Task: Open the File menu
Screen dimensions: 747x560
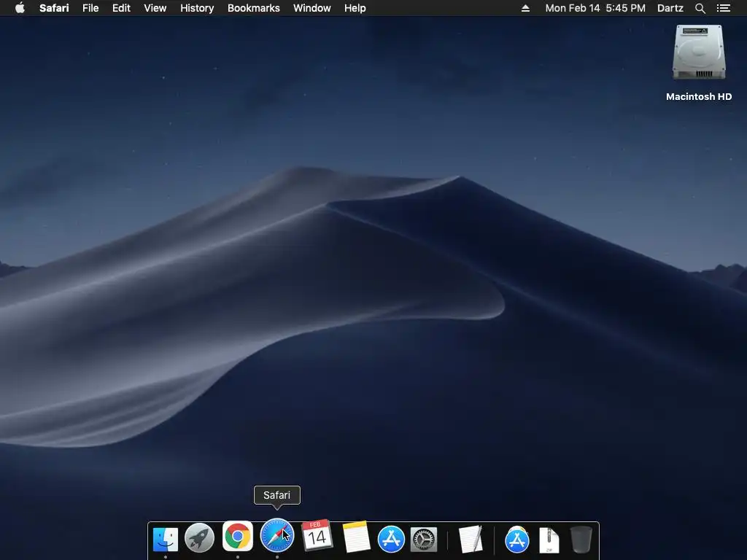Action: click(90, 8)
